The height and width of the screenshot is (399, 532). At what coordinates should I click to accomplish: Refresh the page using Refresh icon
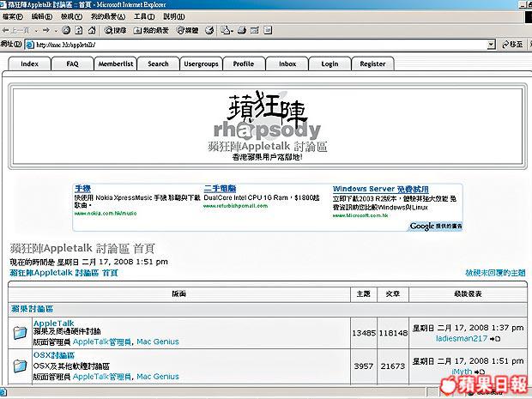coord(79,31)
